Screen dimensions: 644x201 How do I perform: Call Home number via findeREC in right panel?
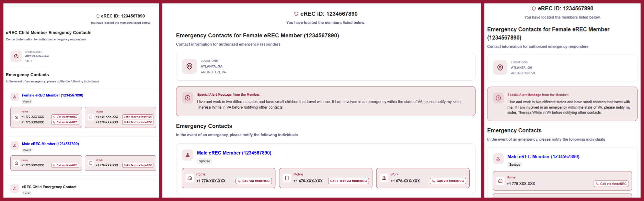(611, 184)
